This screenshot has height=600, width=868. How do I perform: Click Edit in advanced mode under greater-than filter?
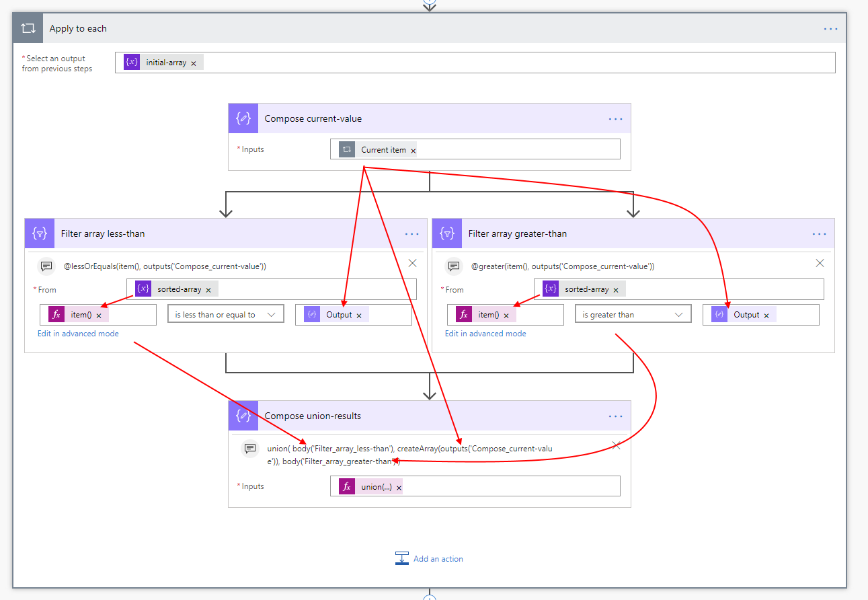485,334
